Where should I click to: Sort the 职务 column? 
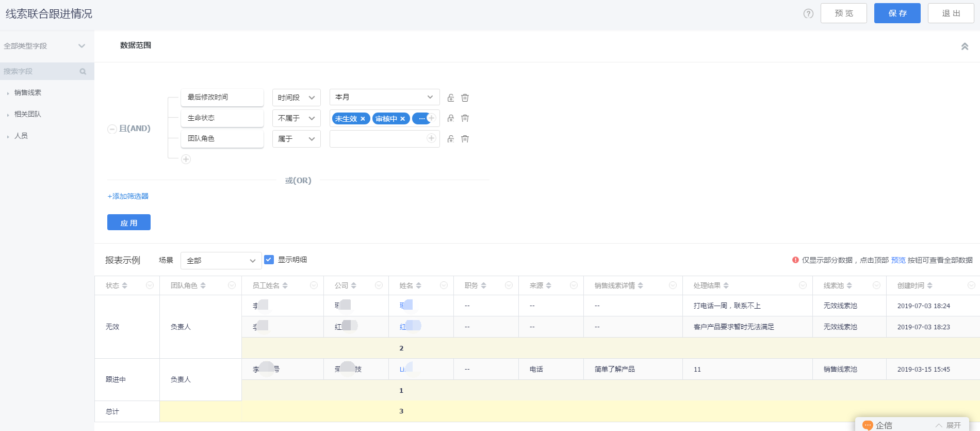coord(484,285)
